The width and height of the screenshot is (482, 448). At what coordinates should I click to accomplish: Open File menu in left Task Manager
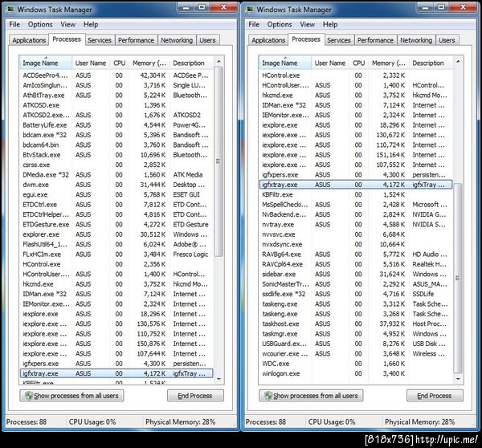click(14, 24)
